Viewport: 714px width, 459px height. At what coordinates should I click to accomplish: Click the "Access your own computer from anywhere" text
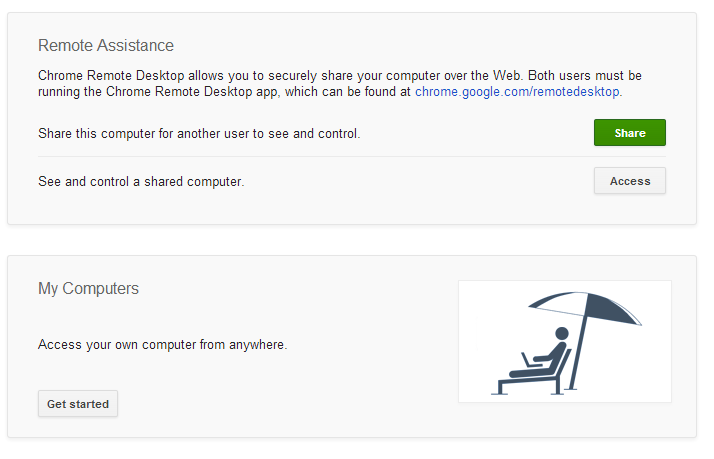point(163,345)
